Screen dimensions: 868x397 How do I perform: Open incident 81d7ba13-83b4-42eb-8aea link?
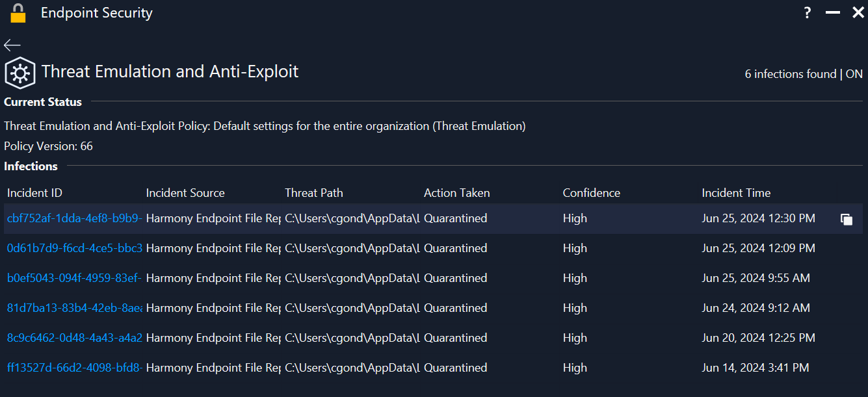tap(75, 308)
